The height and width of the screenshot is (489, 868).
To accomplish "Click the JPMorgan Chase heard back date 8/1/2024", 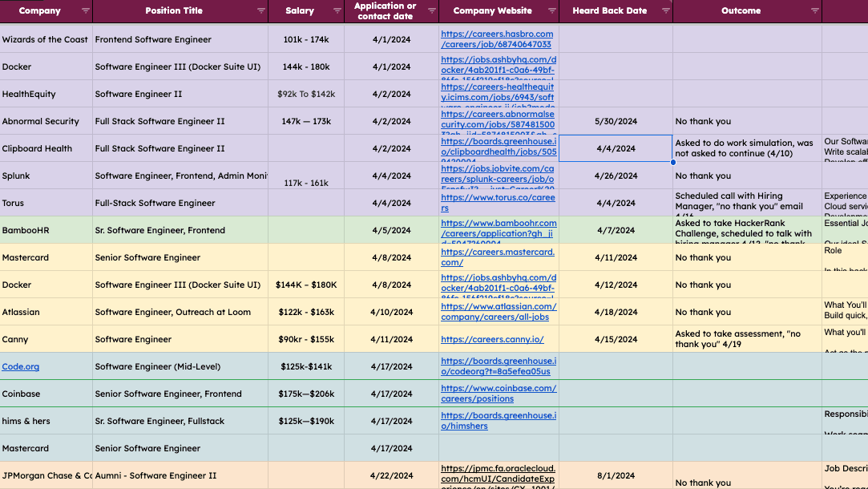I will [x=616, y=475].
